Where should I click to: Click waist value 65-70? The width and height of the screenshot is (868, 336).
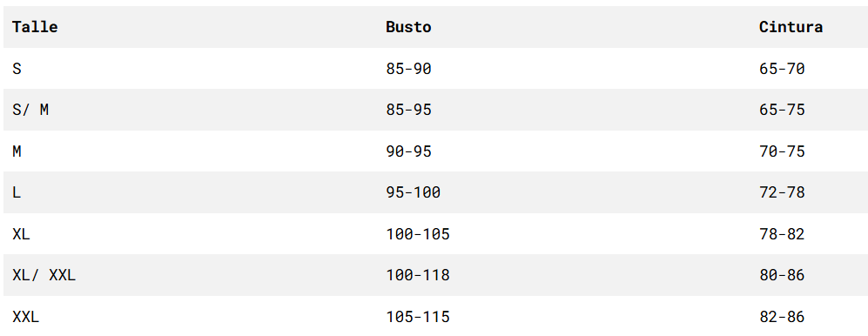coord(782,69)
